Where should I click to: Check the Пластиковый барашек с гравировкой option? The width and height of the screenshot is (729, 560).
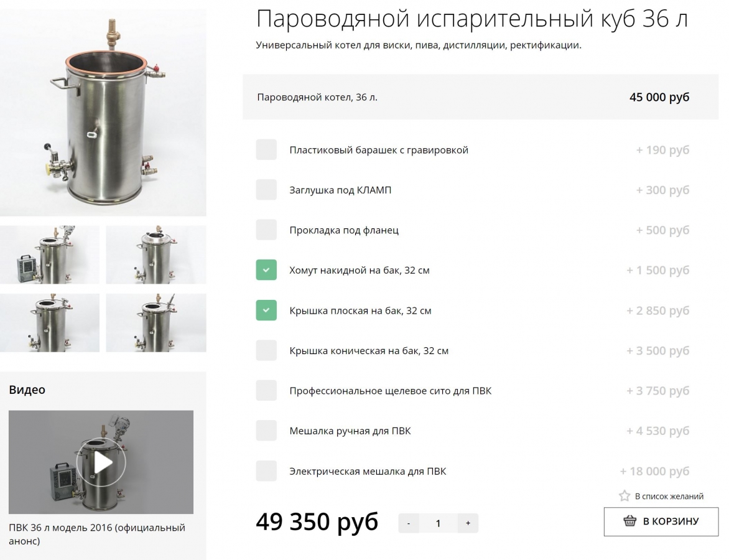click(x=266, y=150)
